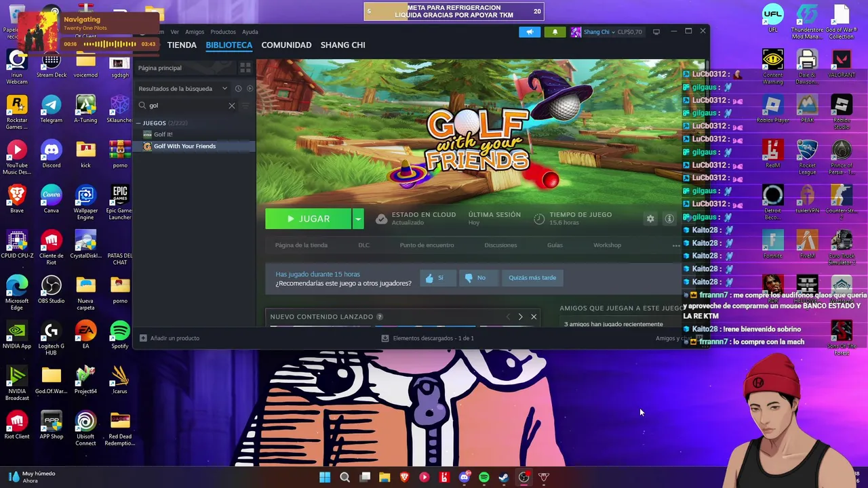
Task: Open Spotify desktop icon
Action: (120, 335)
